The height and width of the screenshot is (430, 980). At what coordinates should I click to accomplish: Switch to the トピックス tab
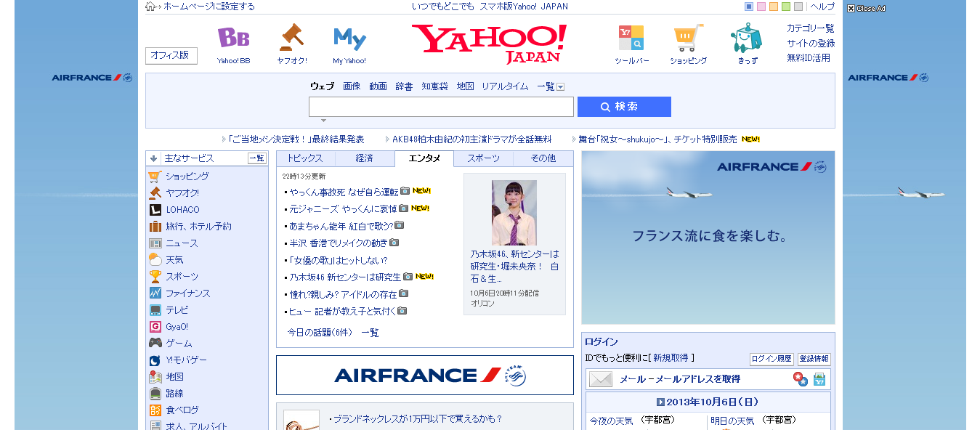tap(305, 158)
